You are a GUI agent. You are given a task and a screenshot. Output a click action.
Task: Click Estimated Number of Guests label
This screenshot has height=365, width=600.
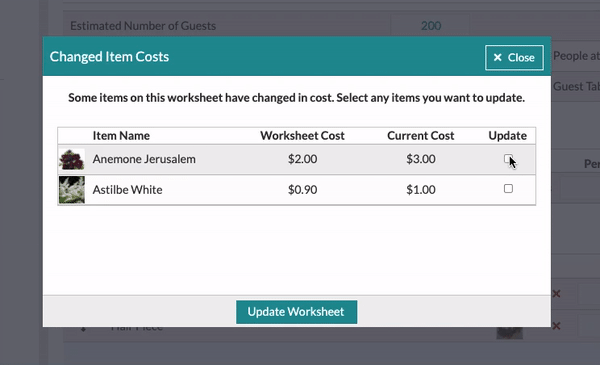click(x=143, y=26)
